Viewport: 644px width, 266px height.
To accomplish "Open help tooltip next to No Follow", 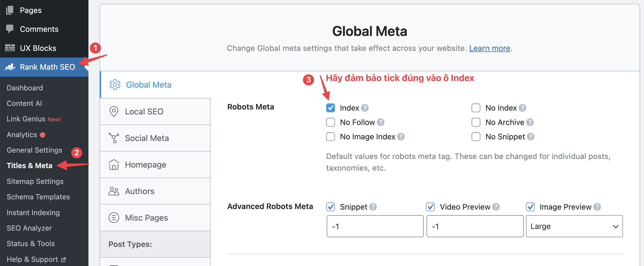I will [381, 122].
